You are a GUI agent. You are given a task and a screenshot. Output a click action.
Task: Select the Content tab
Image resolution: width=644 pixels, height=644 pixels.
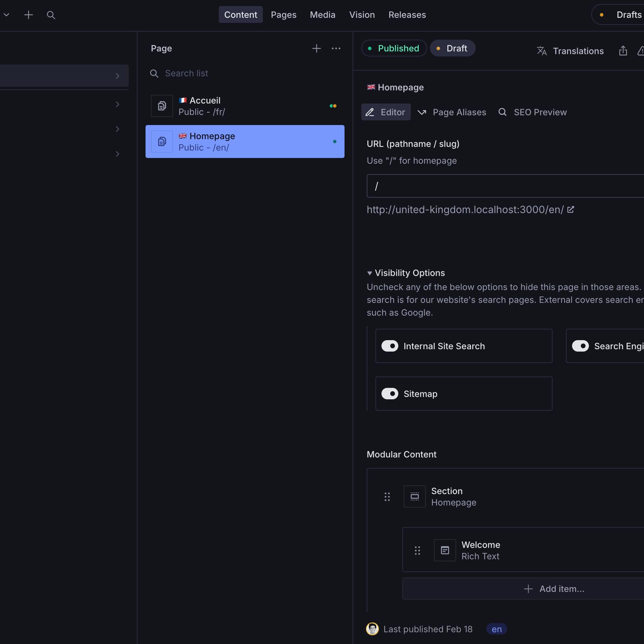coord(241,15)
